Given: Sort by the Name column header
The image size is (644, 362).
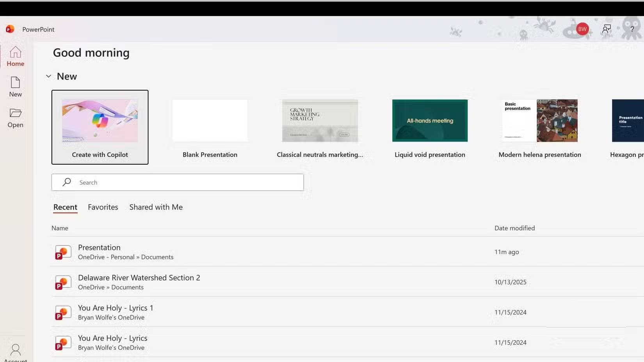Looking at the screenshot, I should [60, 228].
